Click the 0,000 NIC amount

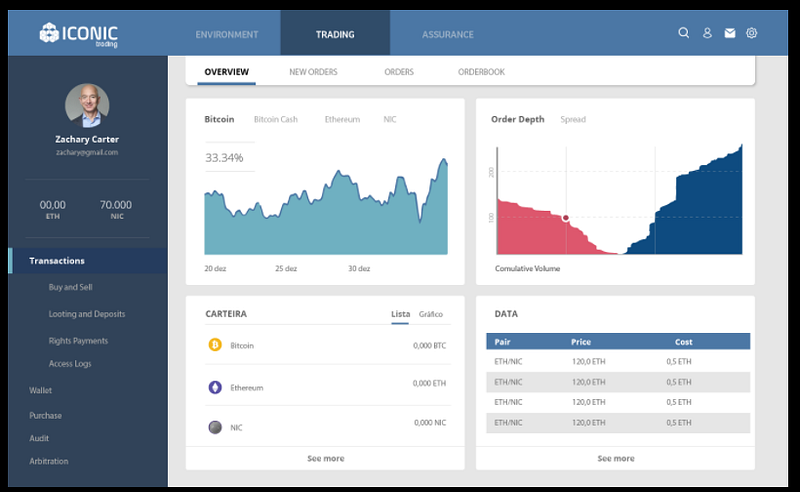pyautogui.click(x=430, y=423)
